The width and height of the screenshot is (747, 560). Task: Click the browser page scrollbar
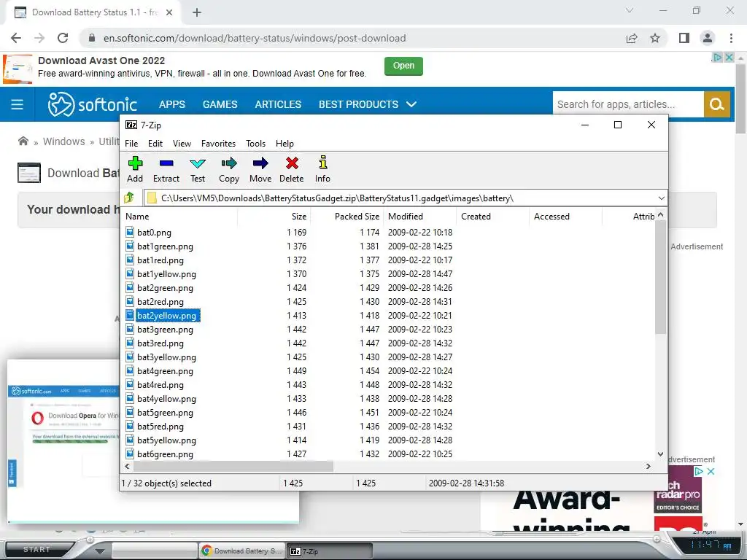pyautogui.click(x=740, y=98)
